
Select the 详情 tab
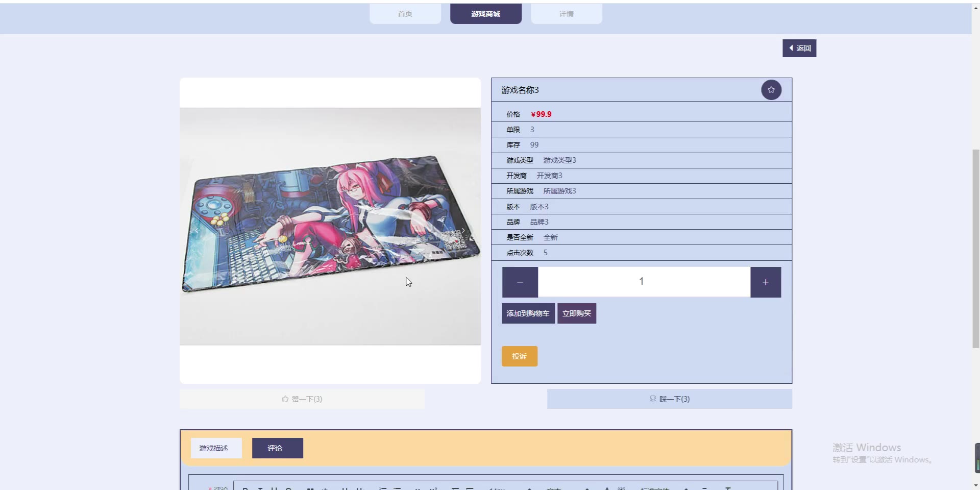(567, 14)
